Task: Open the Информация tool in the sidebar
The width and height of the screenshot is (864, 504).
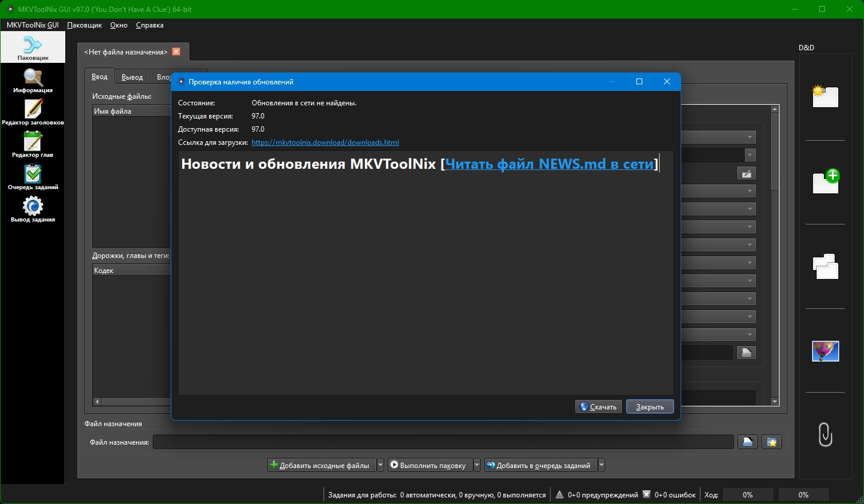Action: pyautogui.click(x=33, y=80)
